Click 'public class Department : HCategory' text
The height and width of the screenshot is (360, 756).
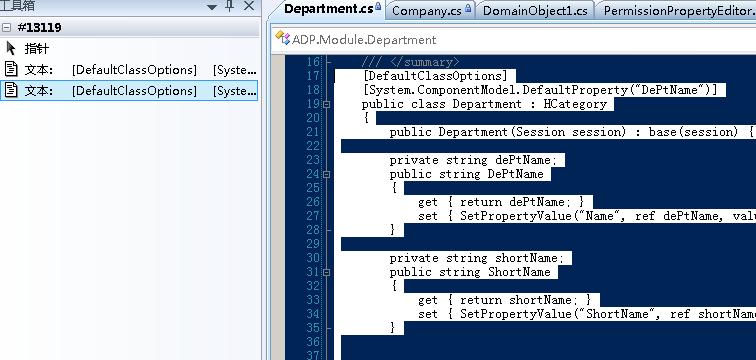click(x=484, y=104)
